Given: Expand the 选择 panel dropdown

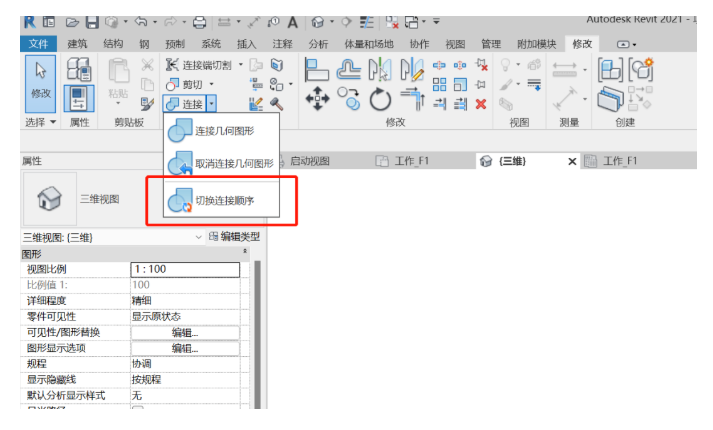Looking at the screenshot, I should point(53,122).
